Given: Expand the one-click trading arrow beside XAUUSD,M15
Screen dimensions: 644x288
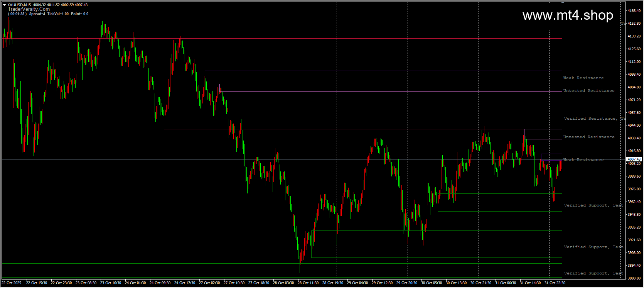Looking at the screenshot, I should [x=4, y=5].
